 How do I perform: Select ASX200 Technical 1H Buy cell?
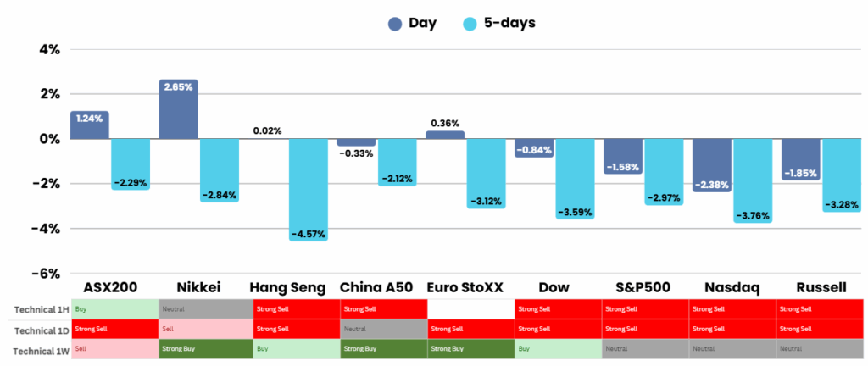115,309
